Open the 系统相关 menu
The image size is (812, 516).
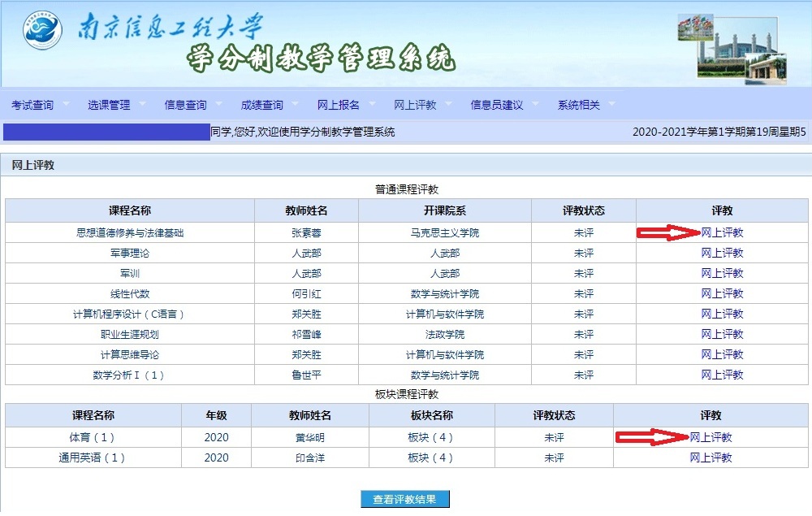point(578,105)
